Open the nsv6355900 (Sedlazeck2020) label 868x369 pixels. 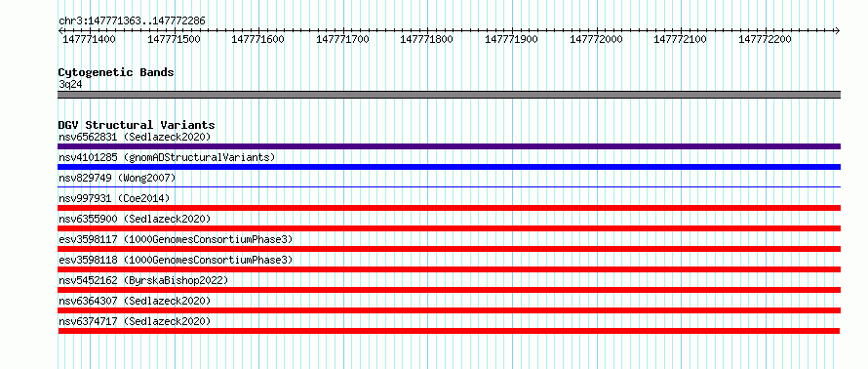pos(135,219)
